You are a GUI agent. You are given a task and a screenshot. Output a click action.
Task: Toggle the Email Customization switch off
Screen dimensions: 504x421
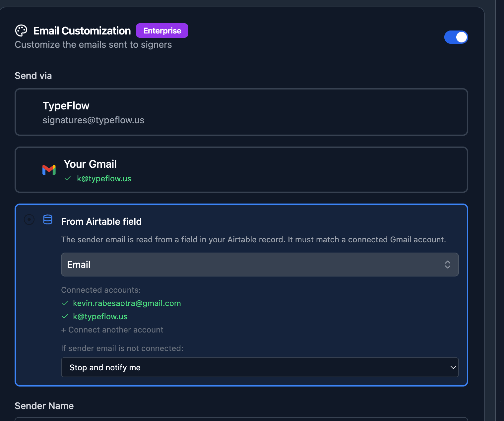[x=456, y=37]
